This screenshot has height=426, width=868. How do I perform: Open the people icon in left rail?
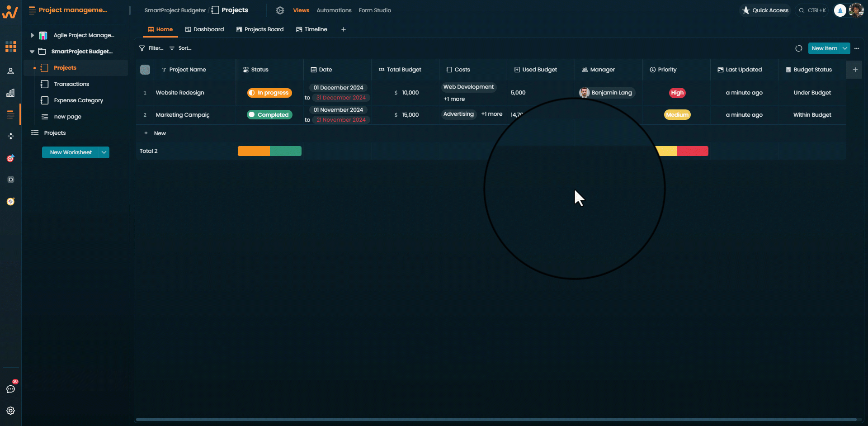coord(11,71)
